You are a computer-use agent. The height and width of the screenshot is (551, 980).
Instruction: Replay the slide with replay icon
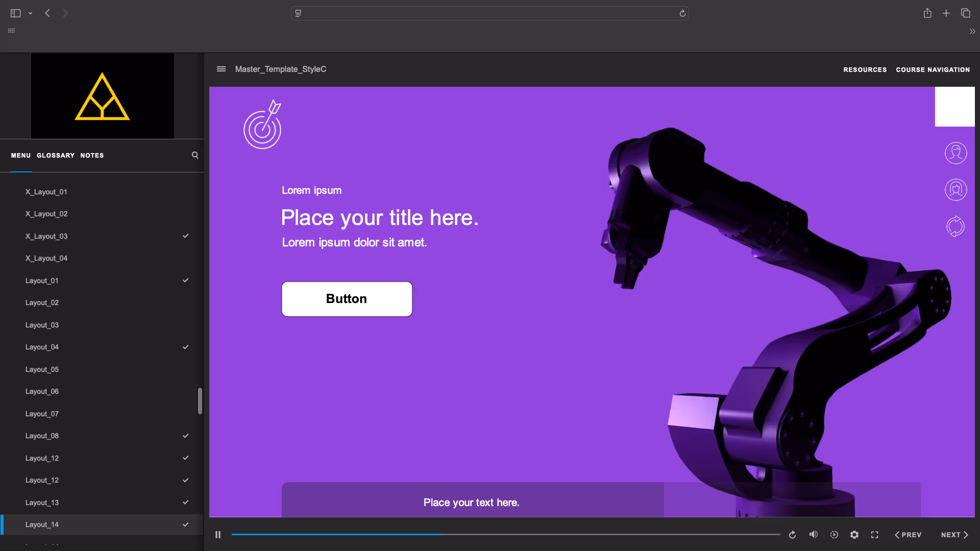(x=792, y=535)
